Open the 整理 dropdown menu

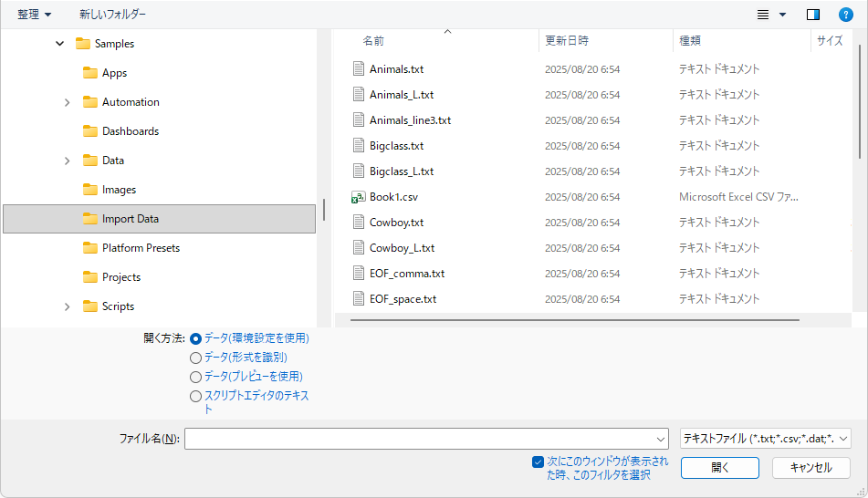[x=35, y=15]
